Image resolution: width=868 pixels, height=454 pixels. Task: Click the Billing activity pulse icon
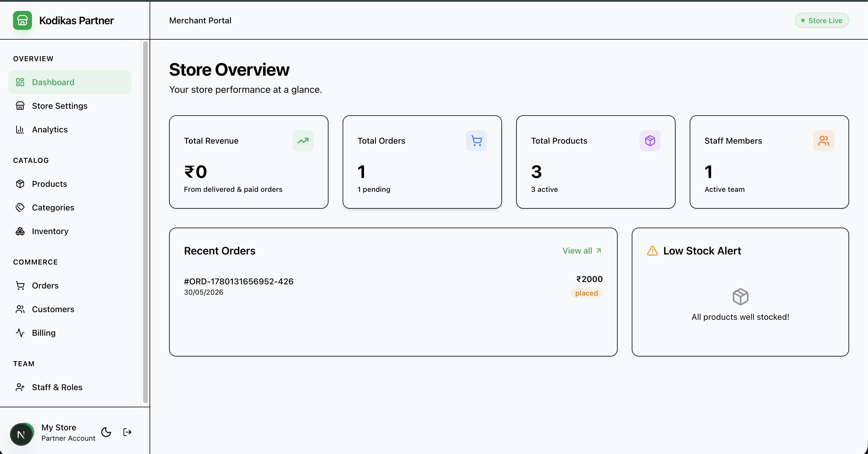click(x=20, y=333)
